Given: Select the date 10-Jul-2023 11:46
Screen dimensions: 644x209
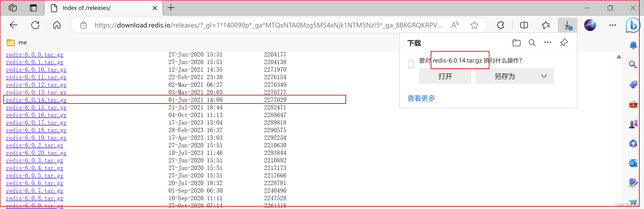Looking at the screenshot, I should 195,153.
